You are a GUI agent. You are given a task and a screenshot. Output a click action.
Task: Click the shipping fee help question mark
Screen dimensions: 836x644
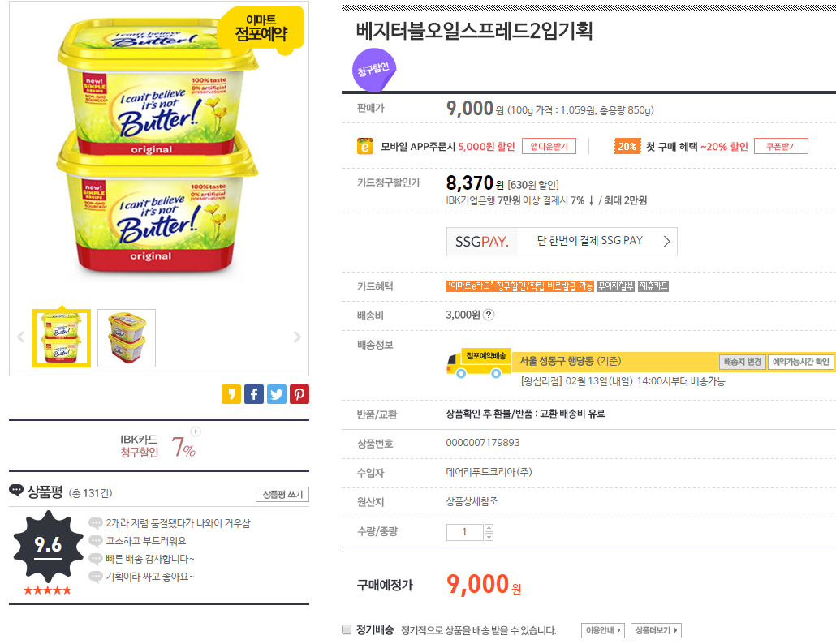pyautogui.click(x=489, y=316)
